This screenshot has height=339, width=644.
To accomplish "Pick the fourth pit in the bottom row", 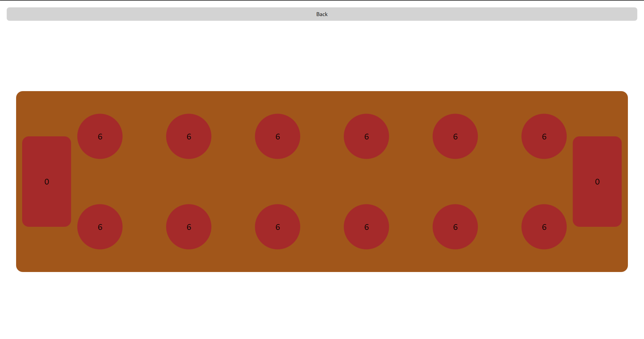I will click(367, 227).
